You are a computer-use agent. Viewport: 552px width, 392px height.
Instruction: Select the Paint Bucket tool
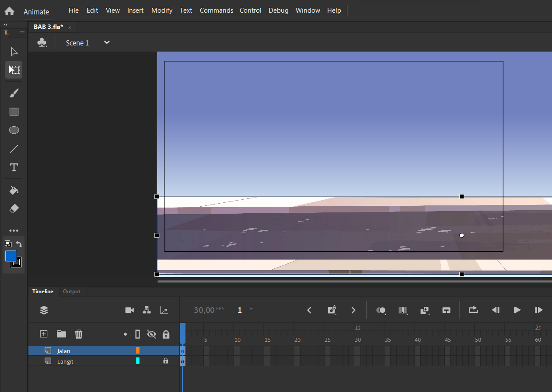(14, 191)
